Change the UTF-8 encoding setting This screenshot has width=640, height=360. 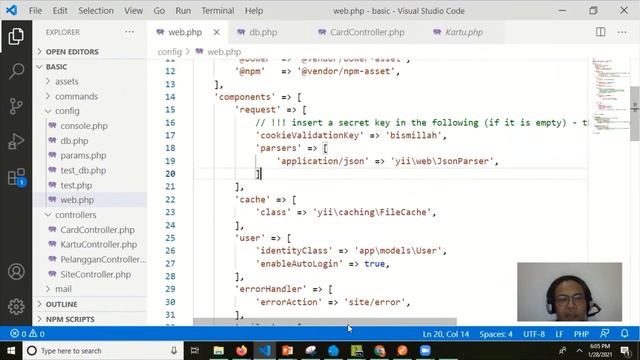point(534,334)
